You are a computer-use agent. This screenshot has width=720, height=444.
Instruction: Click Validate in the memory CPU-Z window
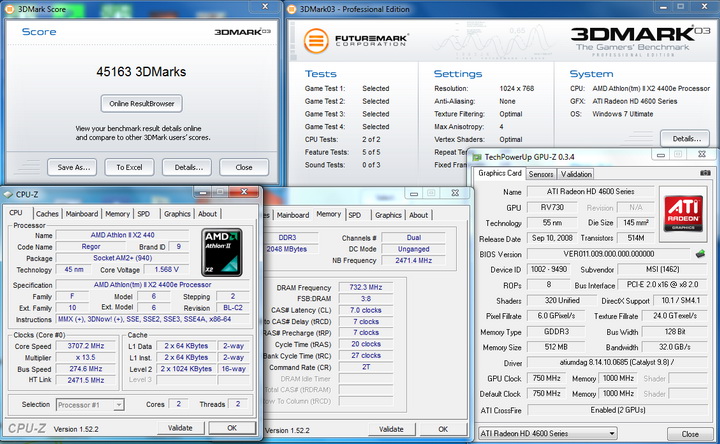coord(391,429)
